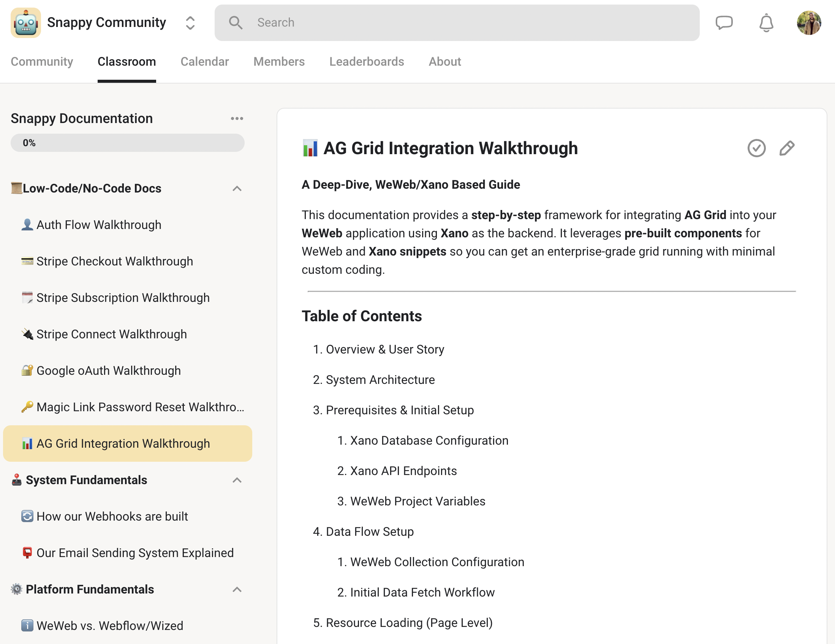Open the notifications bell
Viewport: 835px width, 644px height.
(766, 22)
